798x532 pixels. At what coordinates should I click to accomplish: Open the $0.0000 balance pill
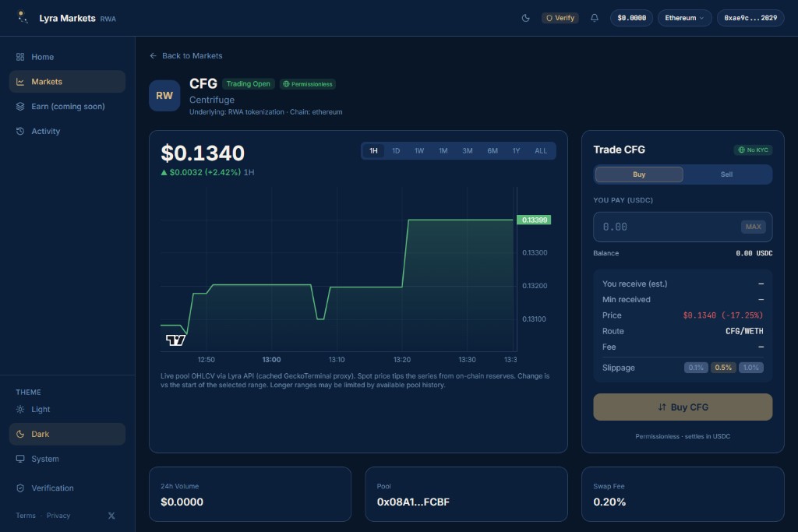631,18
